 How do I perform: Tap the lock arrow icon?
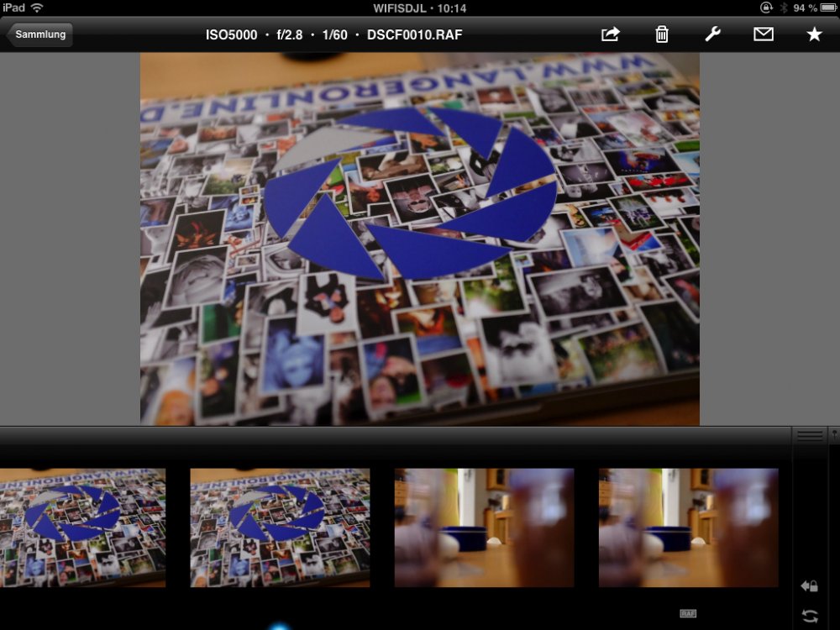(810, 585)
